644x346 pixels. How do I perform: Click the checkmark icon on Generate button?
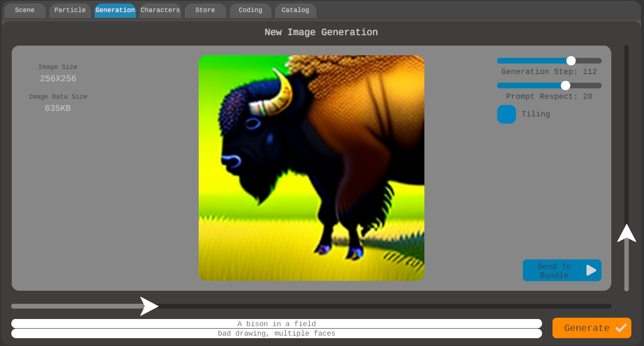point(621,328)
